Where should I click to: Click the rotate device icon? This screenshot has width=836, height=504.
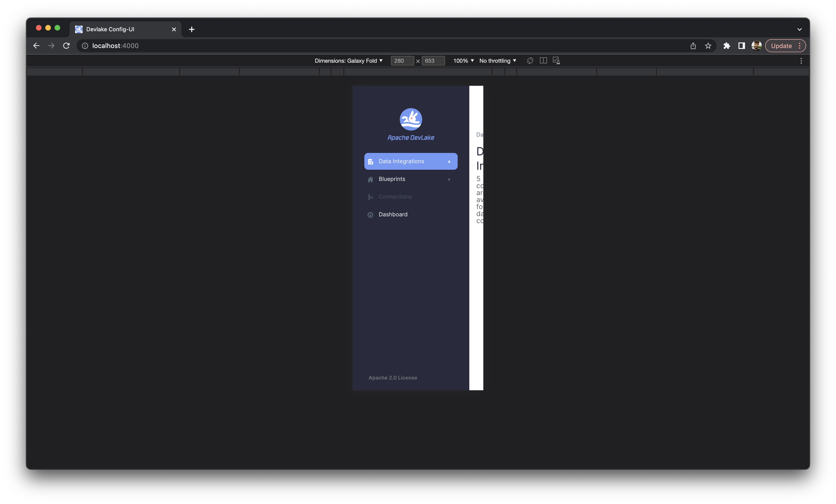[530, 61]
